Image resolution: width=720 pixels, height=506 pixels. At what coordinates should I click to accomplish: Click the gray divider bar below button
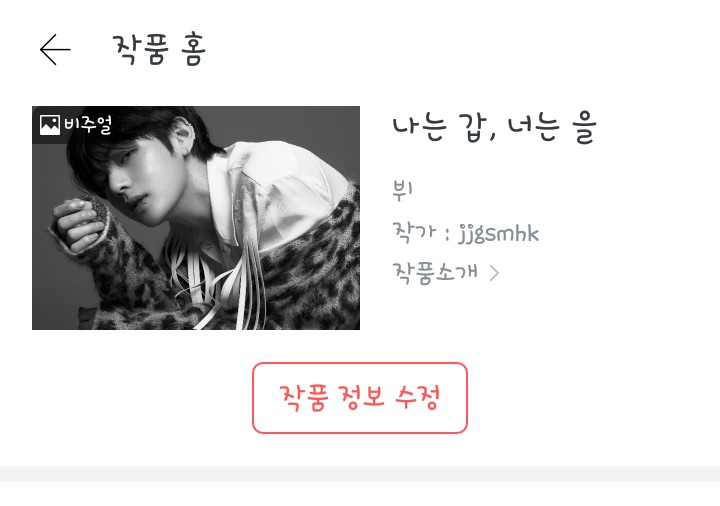tap(360, 474)
